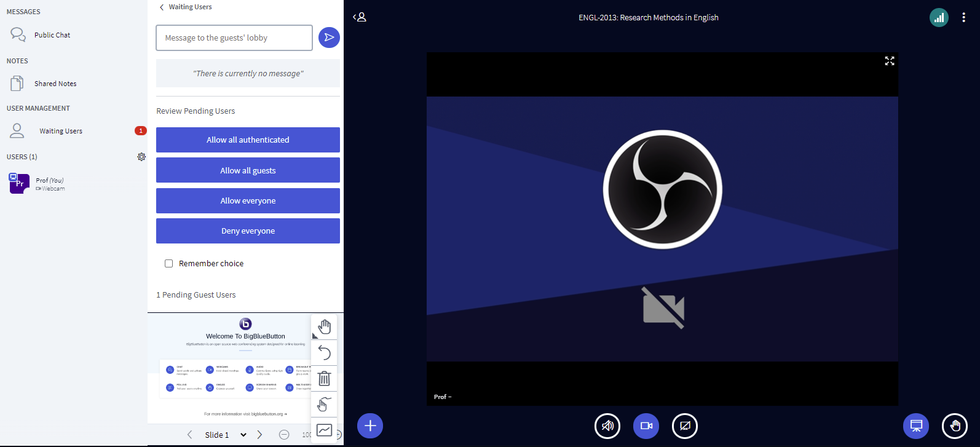Select Waiting Users in user management

tap(61, 131)
